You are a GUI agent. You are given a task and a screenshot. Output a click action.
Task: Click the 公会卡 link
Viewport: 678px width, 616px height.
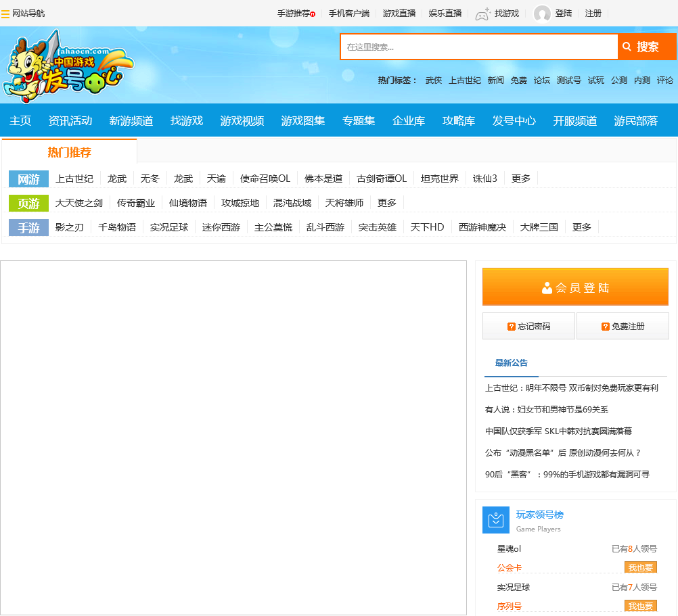click(x=510, y=567)
